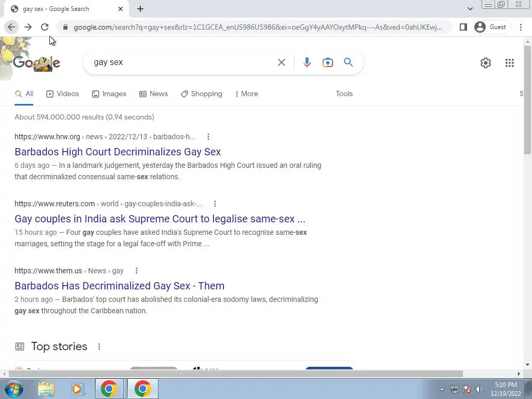
Task: Switch to the second Chrome taskbar window
Action: point(142,389)
